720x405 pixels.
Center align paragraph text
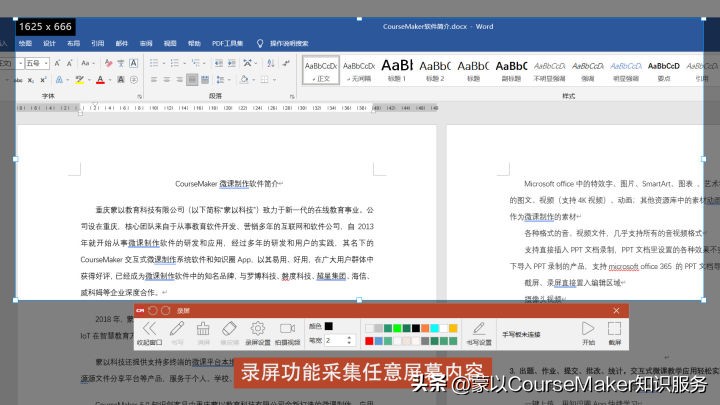[x=167, y=80]
